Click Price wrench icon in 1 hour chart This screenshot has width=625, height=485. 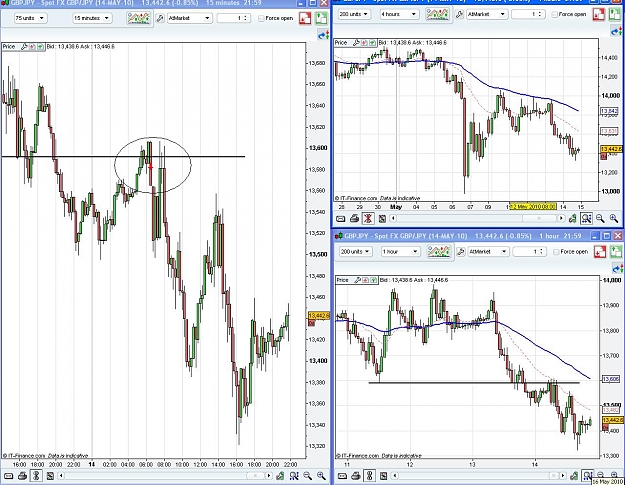click(x=358, y=281)
